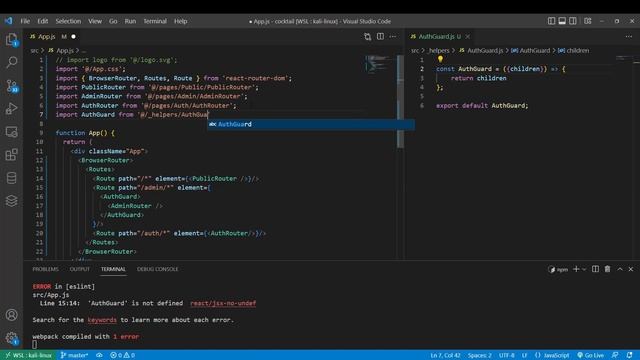Open the launch profile dropdown beside plus
640x360 pixels.
(x=584, y=269)
